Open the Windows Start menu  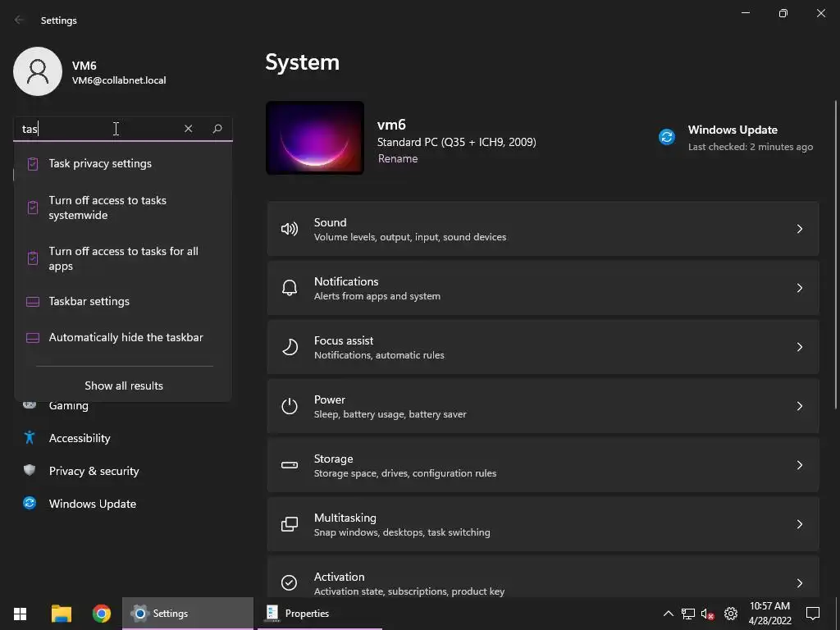click(21, 614)
